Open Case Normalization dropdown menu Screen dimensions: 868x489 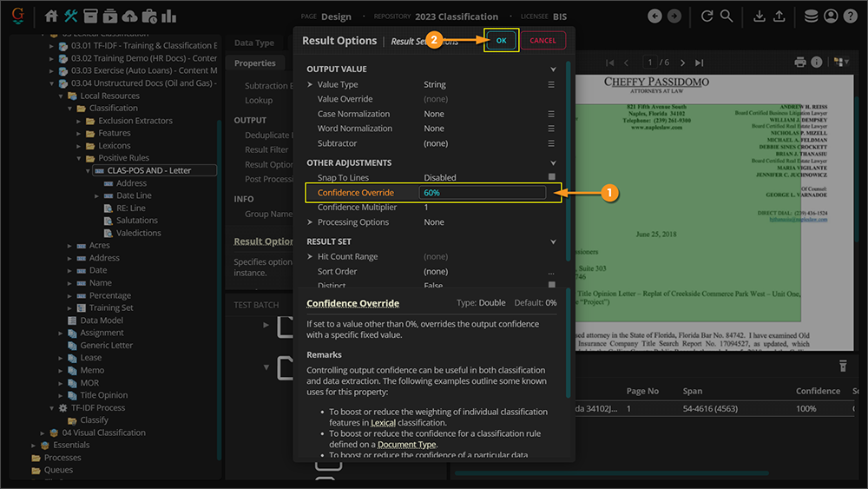[551, 114]
